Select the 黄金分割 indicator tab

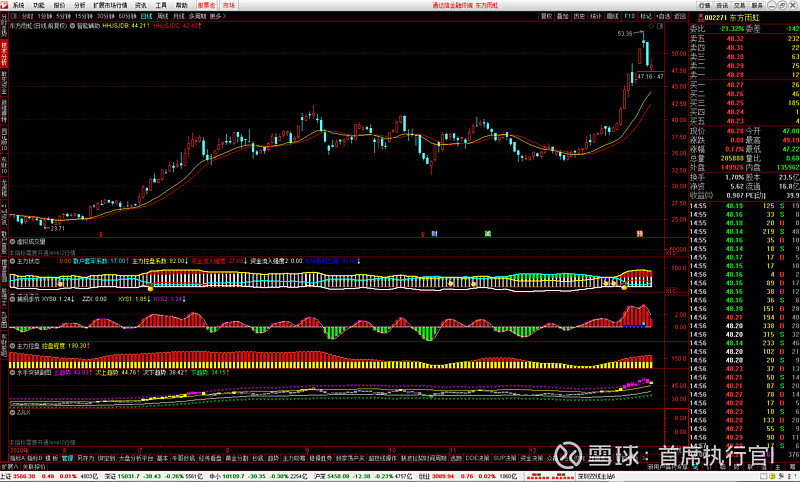click(x=236, y=458)
